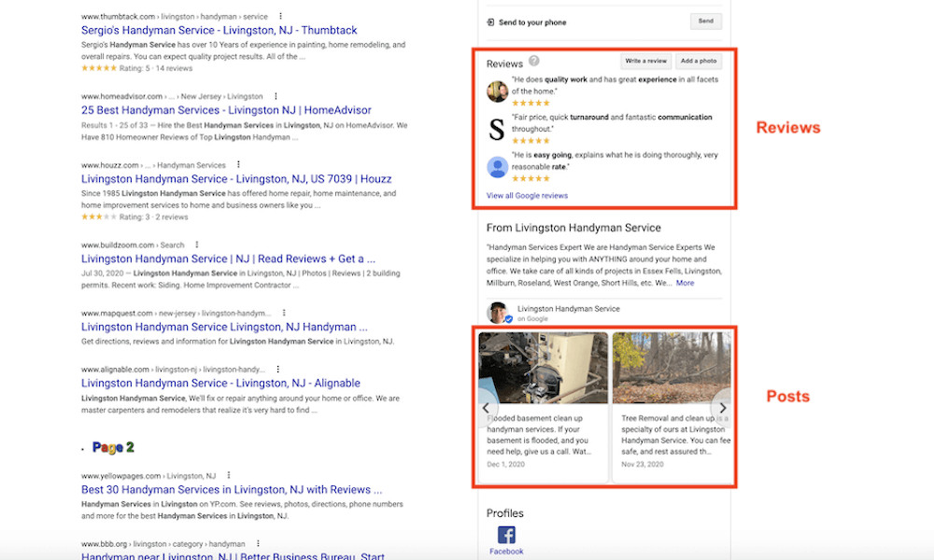Open options menu beside mapquest.com URL

[x=284, y=313]
